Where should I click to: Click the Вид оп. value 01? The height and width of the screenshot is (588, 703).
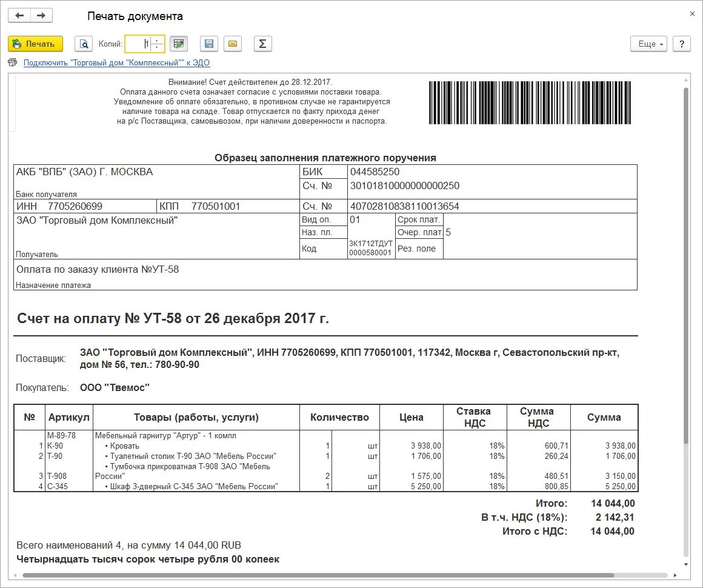(x=355, y=219)
